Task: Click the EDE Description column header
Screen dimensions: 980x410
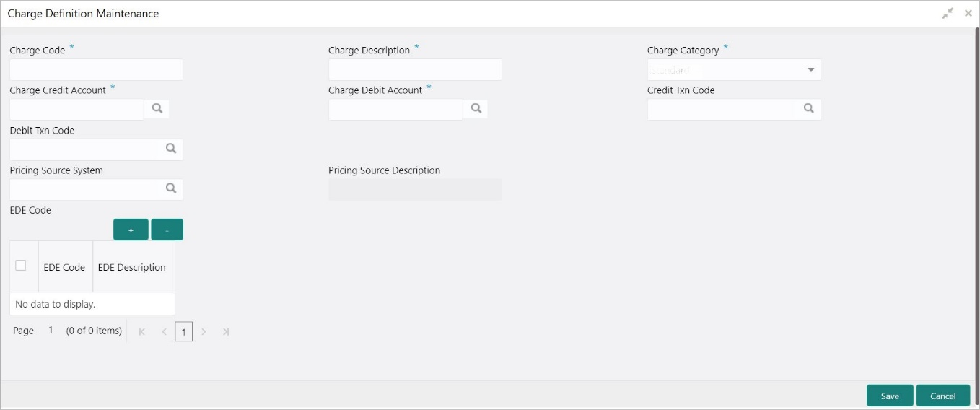Action: click(x=132, y=267)
